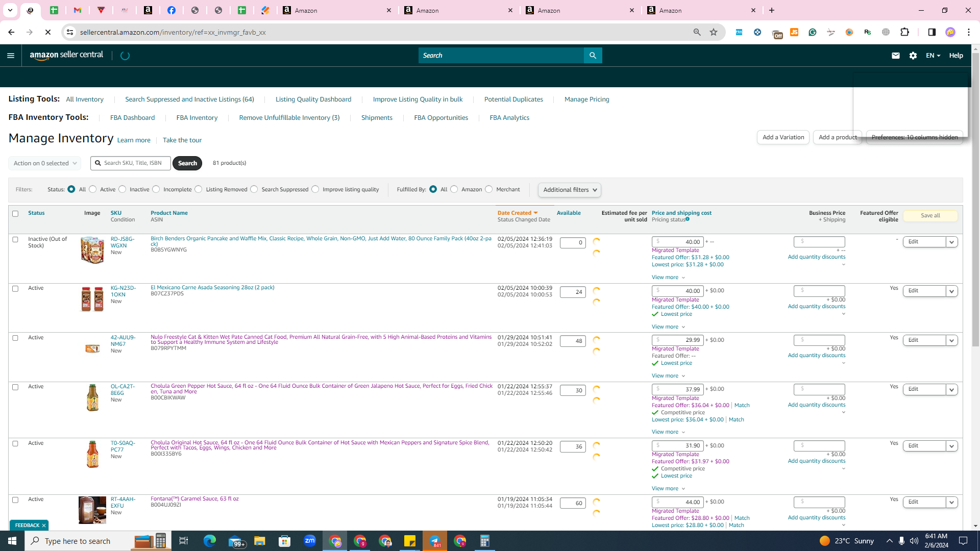Open the Seller Central hamburger menu
Screen dimensions: 980x551
pos(11,56)
